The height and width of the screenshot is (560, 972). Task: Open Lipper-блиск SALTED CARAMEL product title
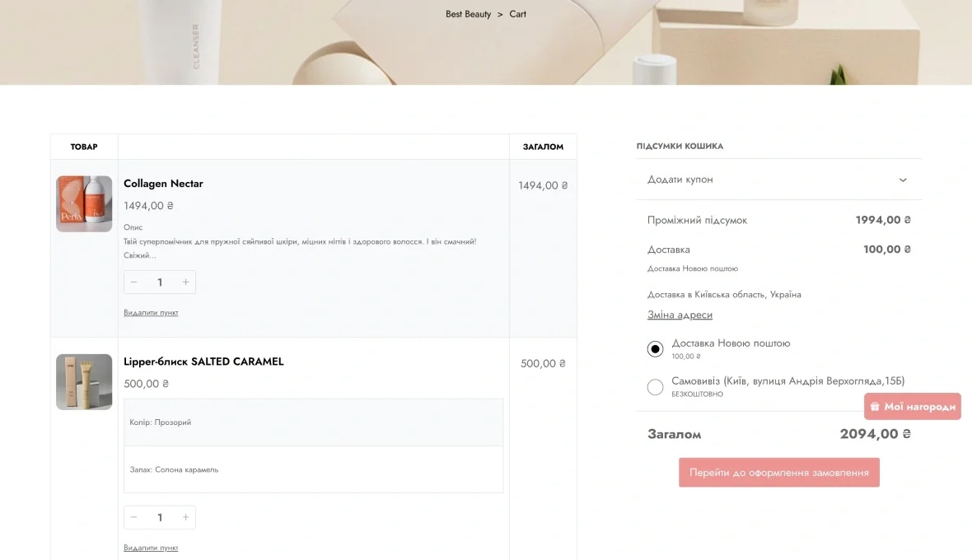tap(203, 362)
